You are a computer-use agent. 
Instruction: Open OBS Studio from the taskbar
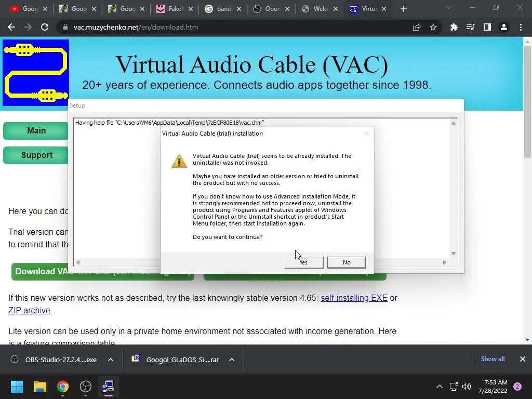(86, 387)
